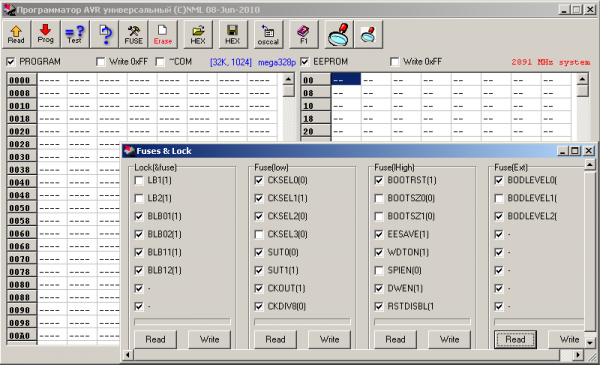600x365 pixels.
Task: Toggle the PROGRAM checkbox
Action: (x=11, y=62)
